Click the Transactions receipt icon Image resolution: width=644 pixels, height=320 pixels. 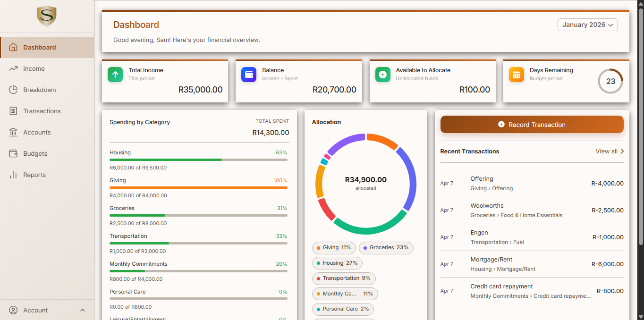point(13,111)
